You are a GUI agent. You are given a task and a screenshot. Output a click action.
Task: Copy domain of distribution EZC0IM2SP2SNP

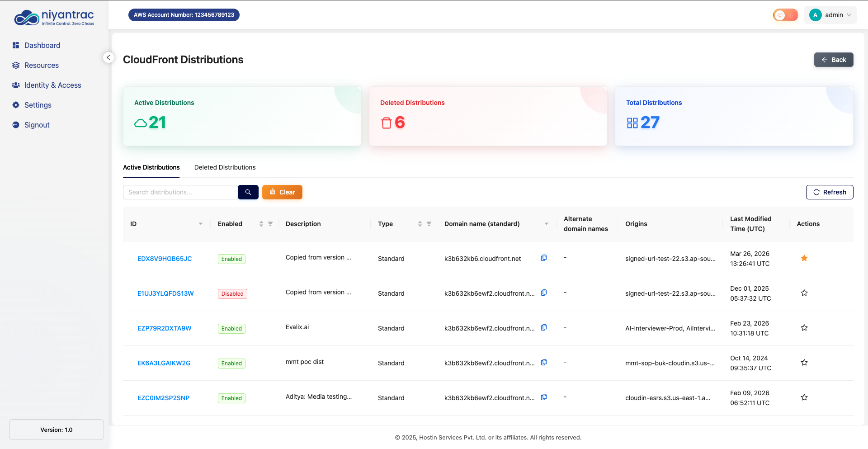tap(544, 397)
